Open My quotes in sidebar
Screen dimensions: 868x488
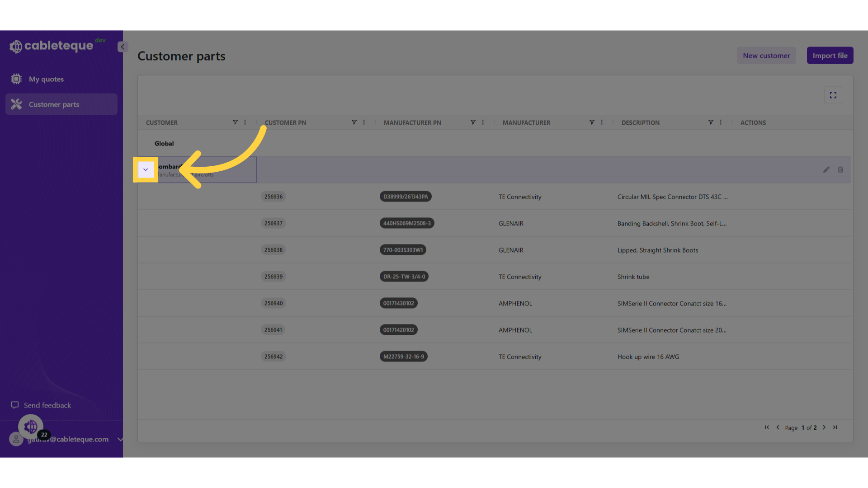coord(47,79)
